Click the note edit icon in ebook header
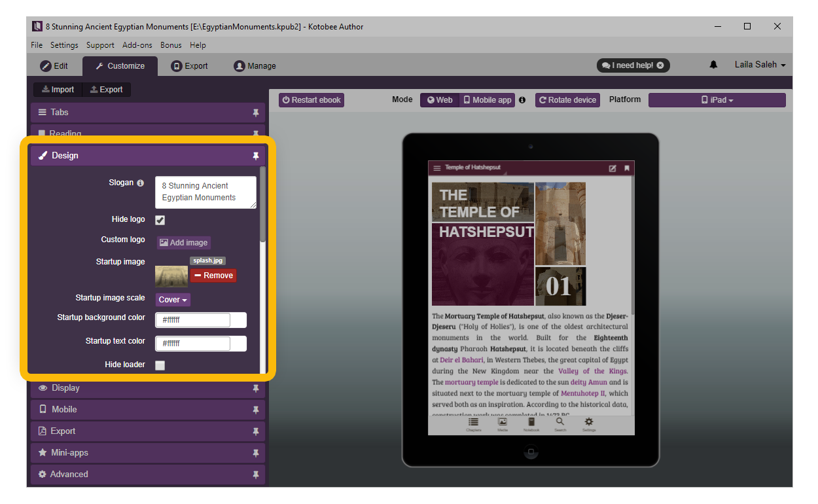The width and height of the screenshot is (818, 504). [x=613, y=168]
